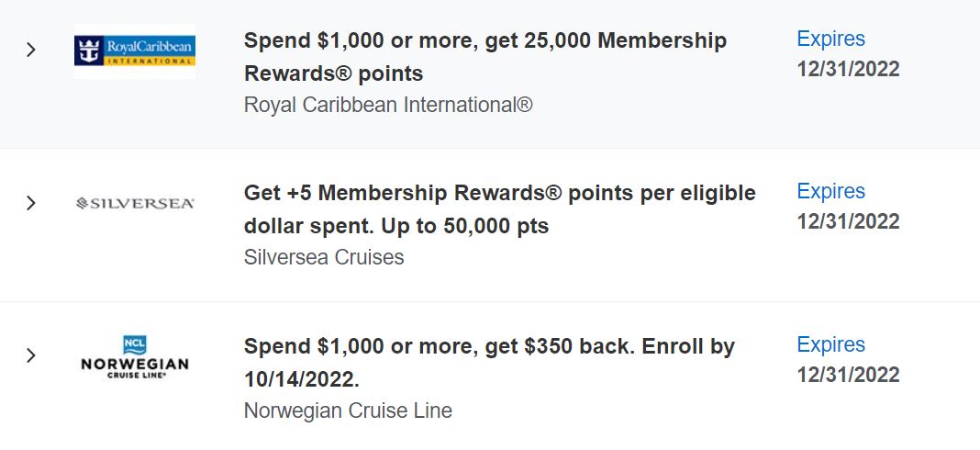This screenshot has height=450, width=980.
Task: Click Expires label on Silversea offer
Action: 830,192
